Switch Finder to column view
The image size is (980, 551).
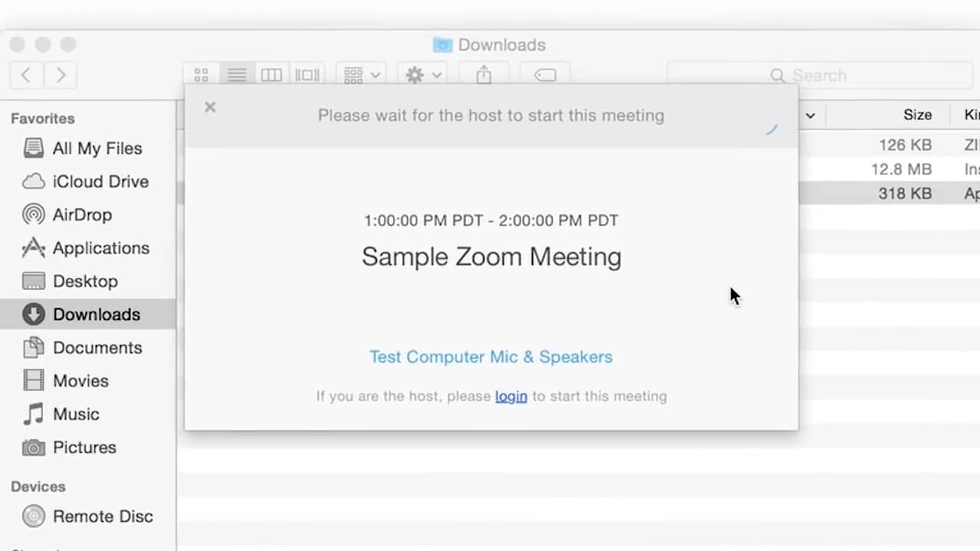tap(272, 75)
